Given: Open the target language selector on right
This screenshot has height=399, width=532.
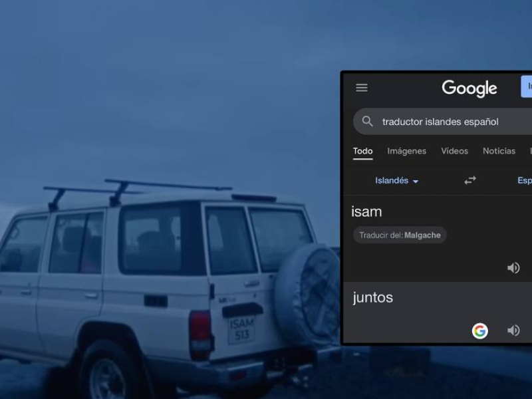Looking at the screenshot, I should pyautogui.click(x=524, y=181).
